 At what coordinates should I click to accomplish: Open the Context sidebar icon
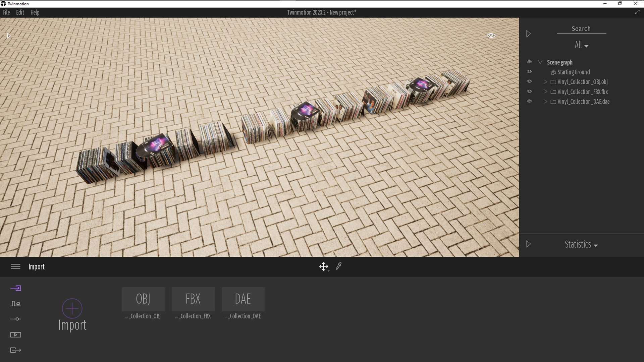point(16,304)
